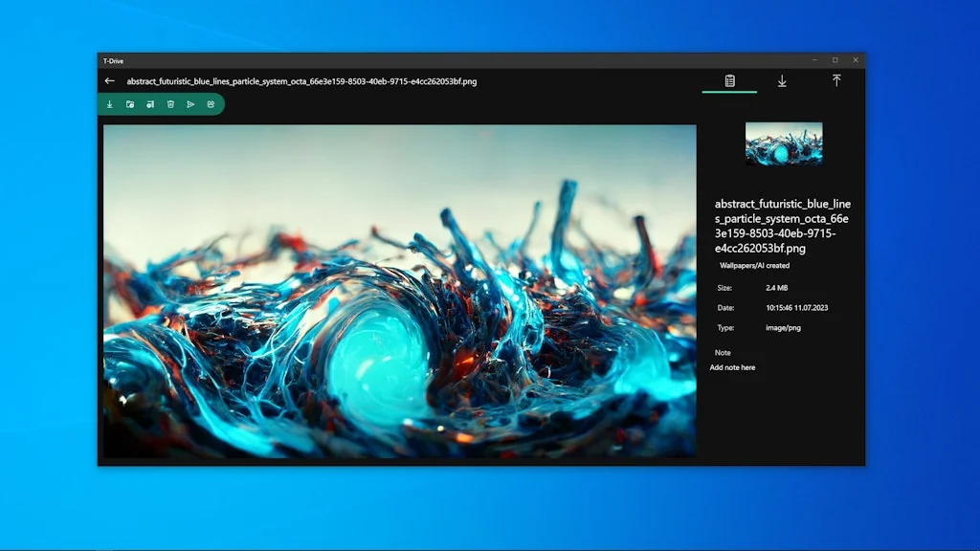Click the Add note here field
This screenshot has width=980, height=551.
pyautogui.click(x=733, y=366)
